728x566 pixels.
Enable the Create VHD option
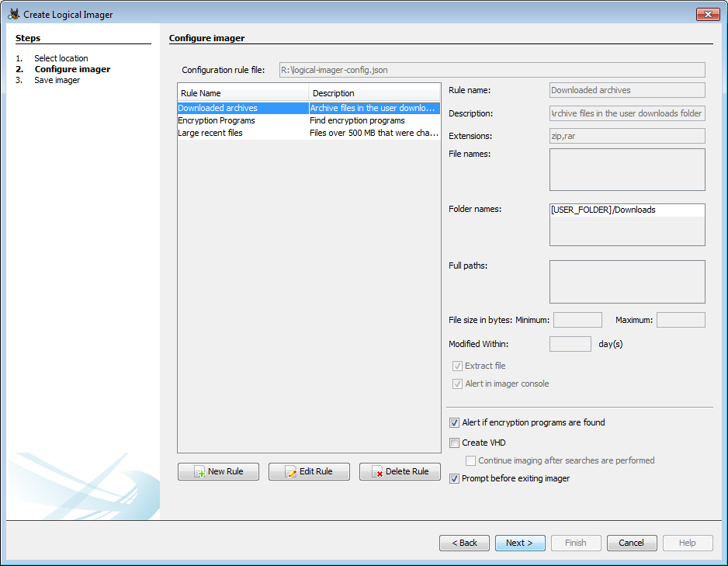pyautogui.click(x=454, y=443)
